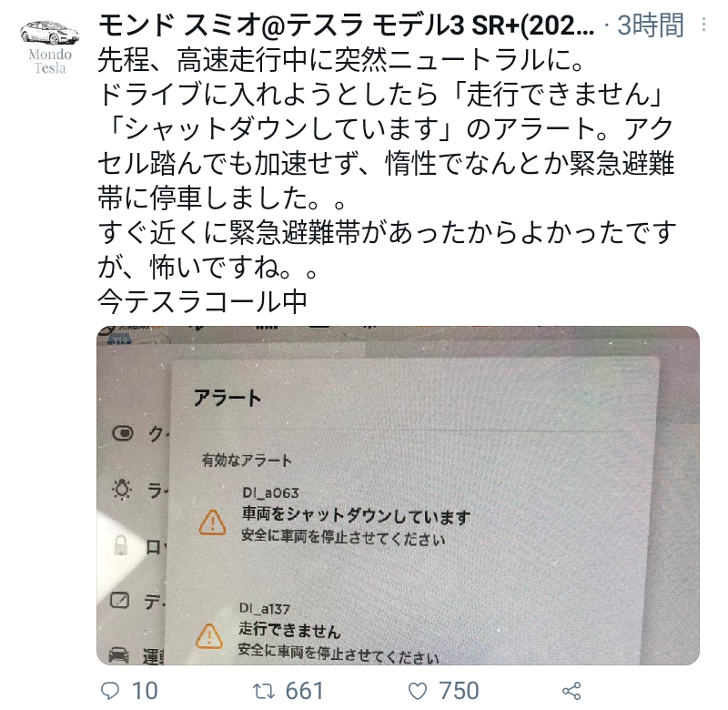Select the car driving sidebar icon

click(119, 655)
